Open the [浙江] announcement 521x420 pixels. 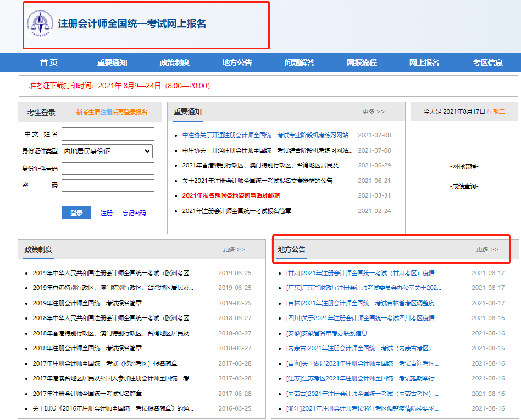click(x=363, y=408)
